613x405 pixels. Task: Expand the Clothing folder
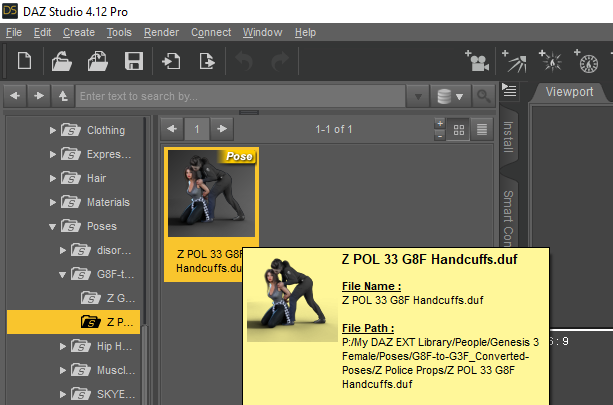(52, 130)
